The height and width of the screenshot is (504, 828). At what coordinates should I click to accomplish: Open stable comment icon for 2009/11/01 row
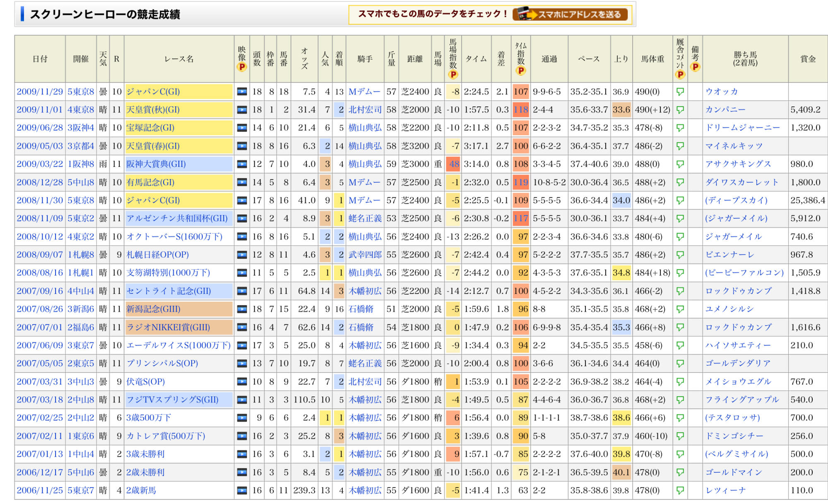point(680,110)
